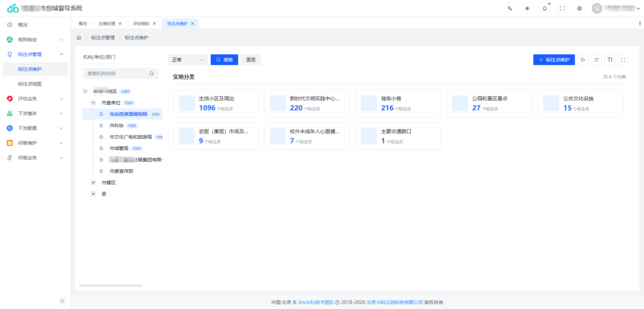Switch interface language via the translate icon
Screen dimensions: 644x309
click(510, 8)
